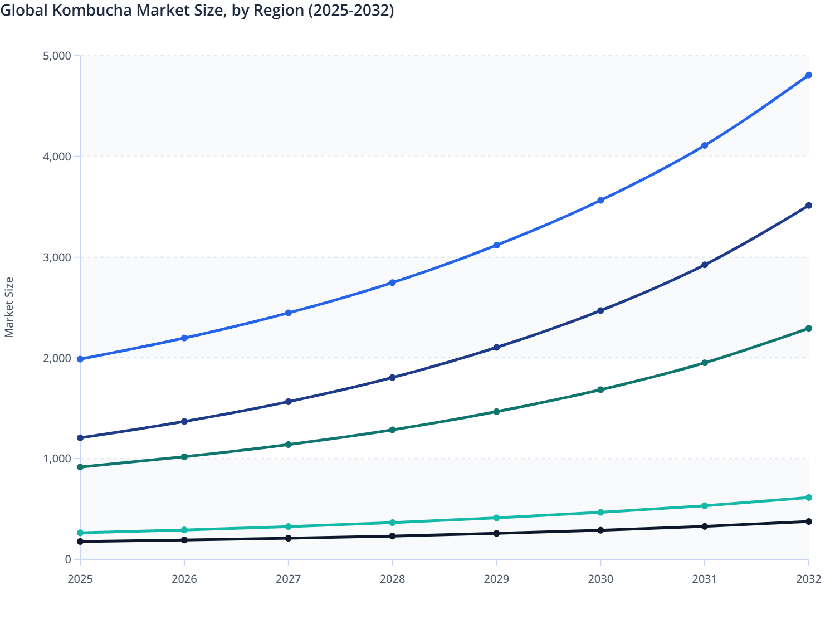The image size is (840, 624).
Task: Select the 2032 data point on blue line
Action: (x=809, y=74)
